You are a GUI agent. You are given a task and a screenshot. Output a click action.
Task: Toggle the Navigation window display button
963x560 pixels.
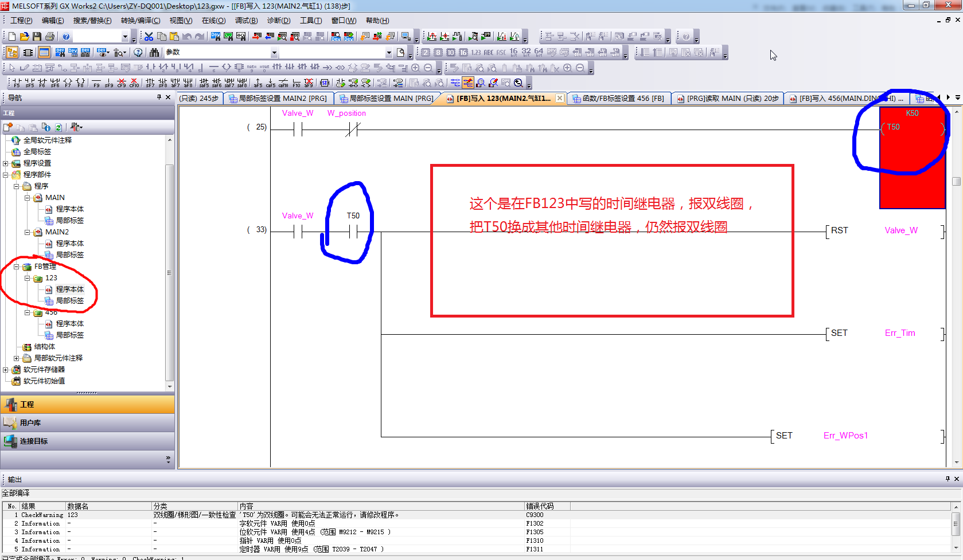pos(12,53)
